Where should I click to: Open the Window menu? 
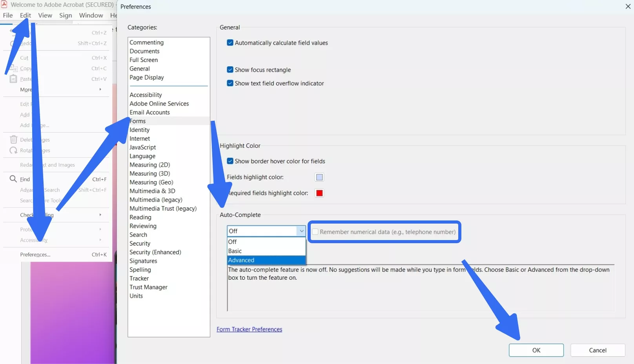pyautogui.click(x=91, y=15)
